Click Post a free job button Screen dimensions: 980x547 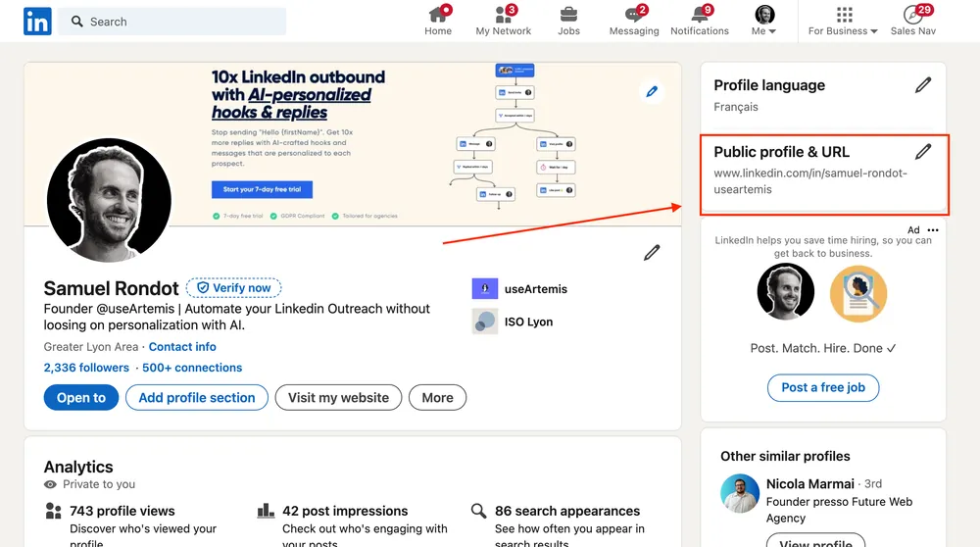[823, 387]
